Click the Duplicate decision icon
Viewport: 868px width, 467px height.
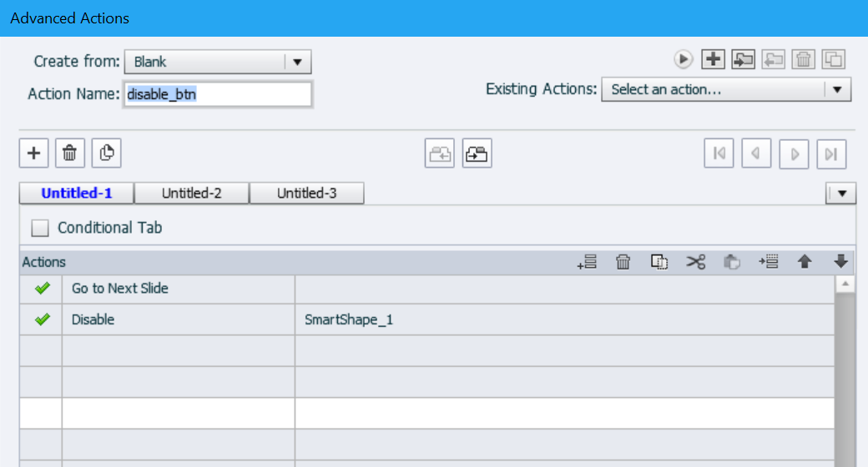106,153
